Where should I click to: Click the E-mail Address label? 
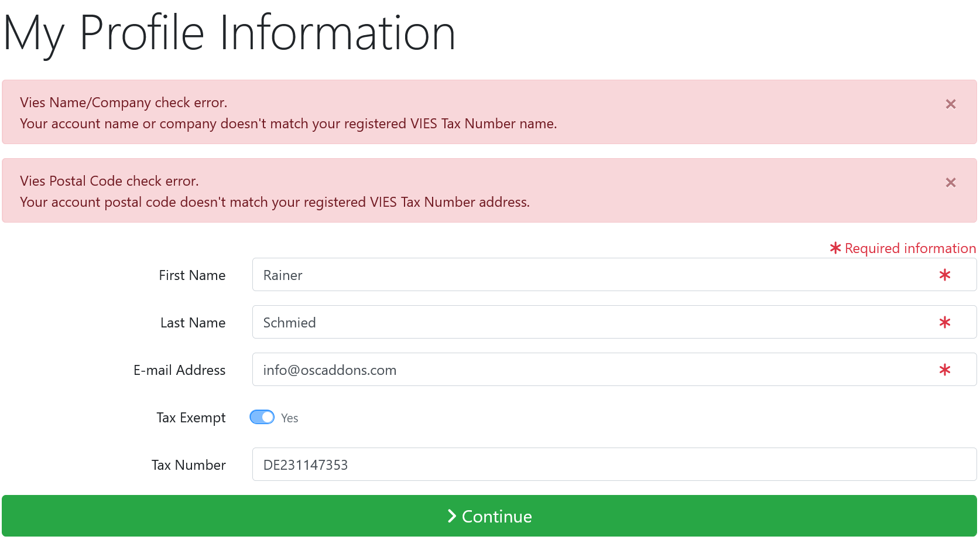tap(179, 370)
